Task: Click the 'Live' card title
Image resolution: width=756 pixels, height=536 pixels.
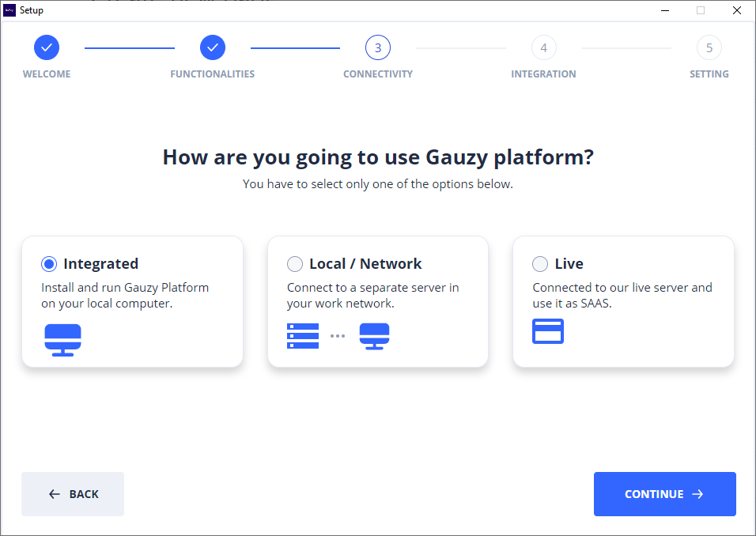Action: coord(569,264)
